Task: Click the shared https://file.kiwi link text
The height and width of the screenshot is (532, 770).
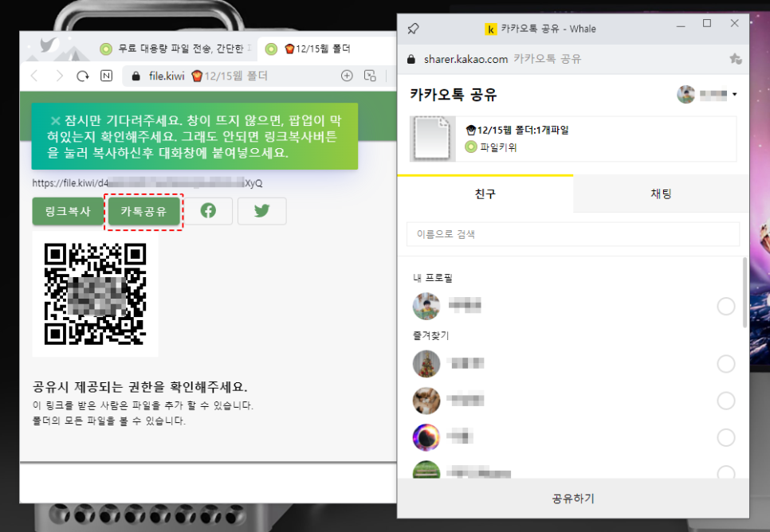Action: pyautogui.click(x=147, y=183)
